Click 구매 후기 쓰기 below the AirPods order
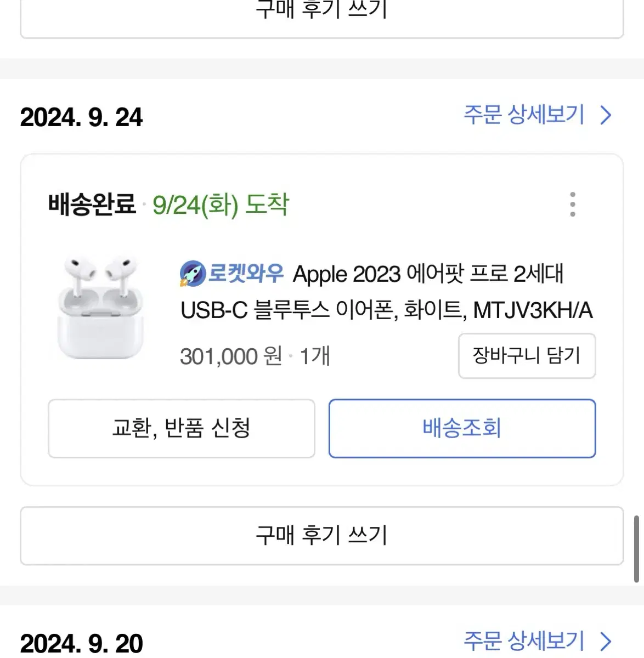 tap(322, 535)
